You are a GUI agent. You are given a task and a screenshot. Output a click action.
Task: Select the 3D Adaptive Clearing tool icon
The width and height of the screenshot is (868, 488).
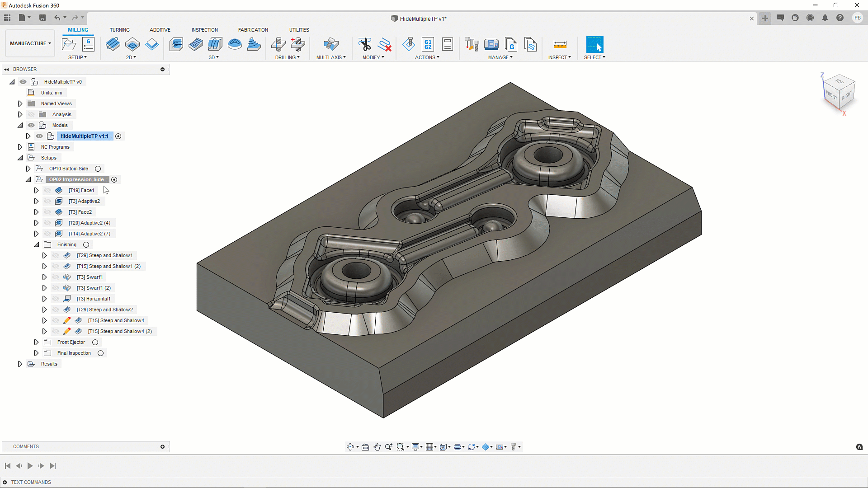point(176,44)
